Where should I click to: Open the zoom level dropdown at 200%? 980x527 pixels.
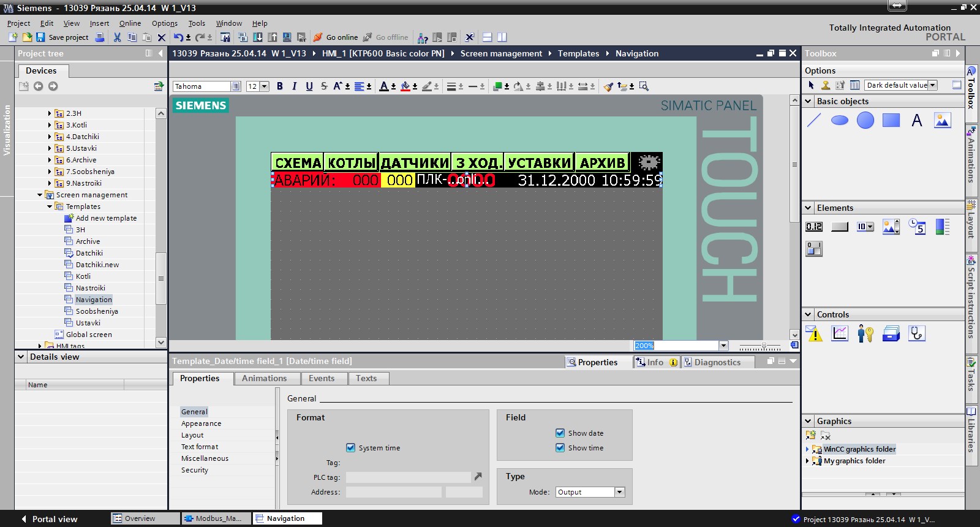coord(723,346)
